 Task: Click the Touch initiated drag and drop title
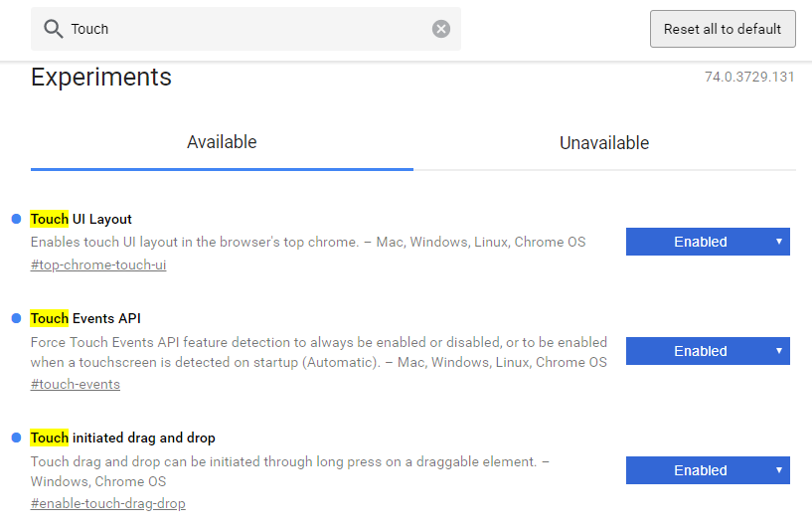(x=123, y=438)
